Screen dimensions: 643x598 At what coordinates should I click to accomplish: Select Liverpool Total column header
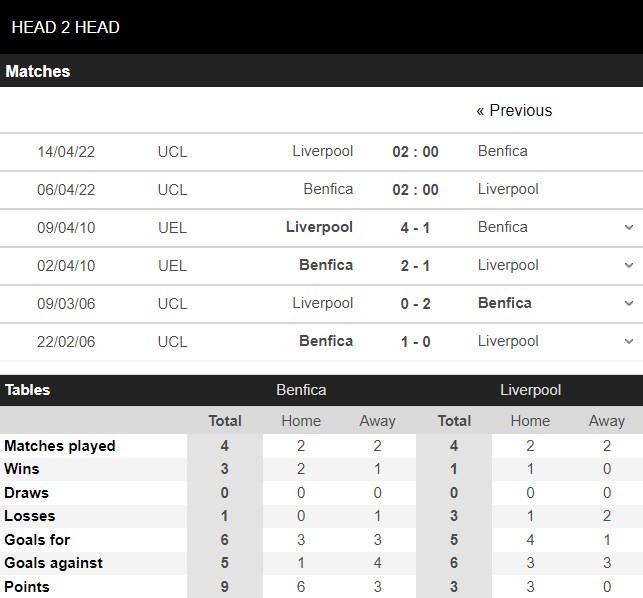pyautogui.click(x=454, y=421)
